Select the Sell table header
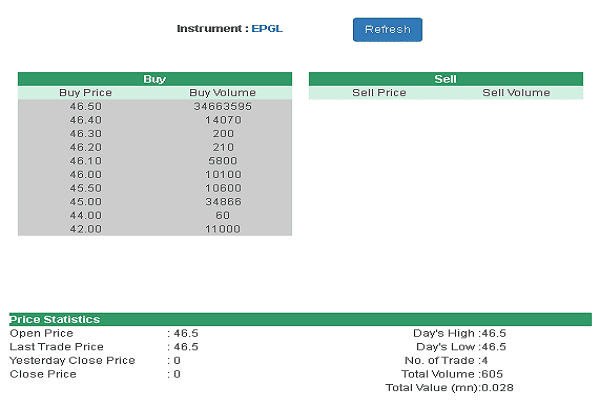The image size is (600, 400). click(x=445, y=79)
